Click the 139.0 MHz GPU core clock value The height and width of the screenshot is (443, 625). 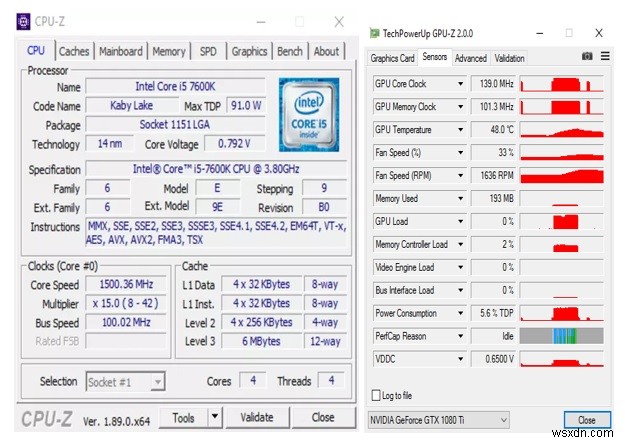click(493, 84)
